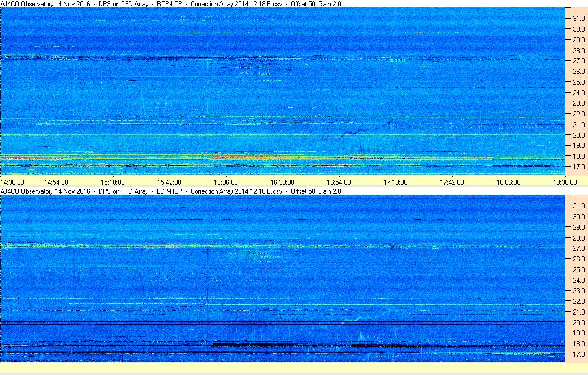Pick the 16:30:00 time axis label
Viewport: 588px width, 375px height.
tap(282, 182)
